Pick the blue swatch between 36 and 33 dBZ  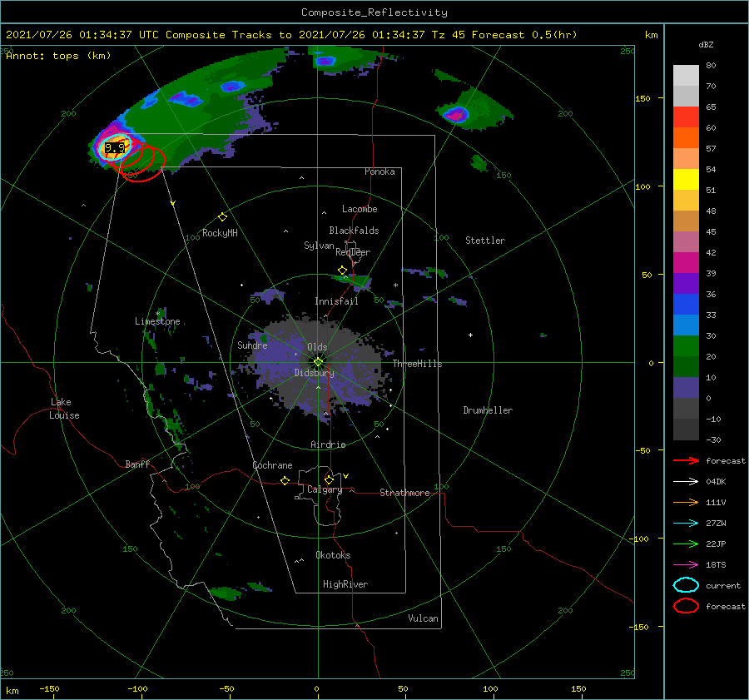coord(686,305)
